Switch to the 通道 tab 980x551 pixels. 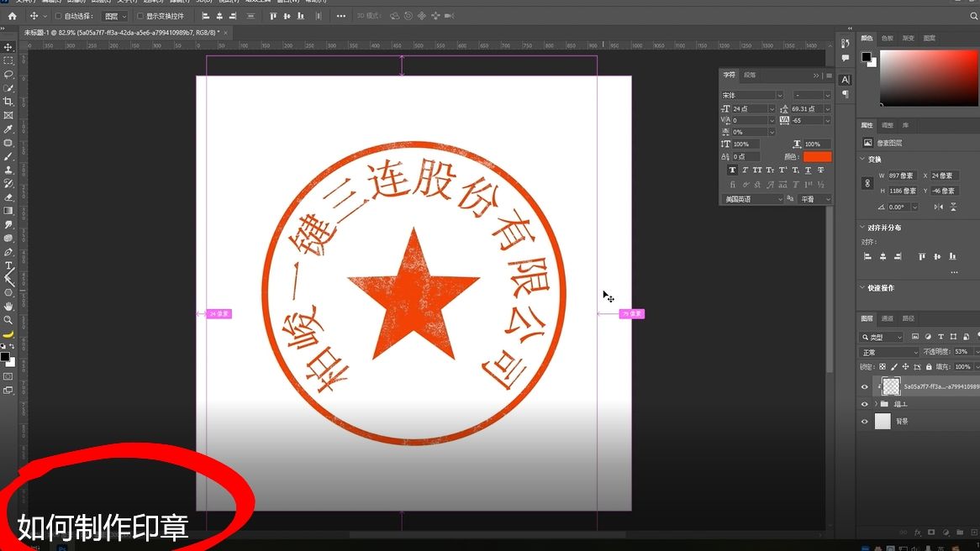click(x=888, y=318)
